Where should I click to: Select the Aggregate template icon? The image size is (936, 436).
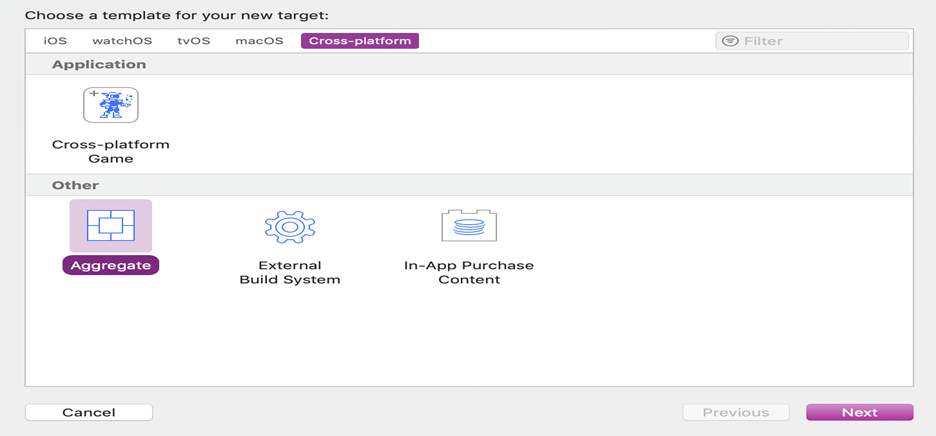coord(110,226)
